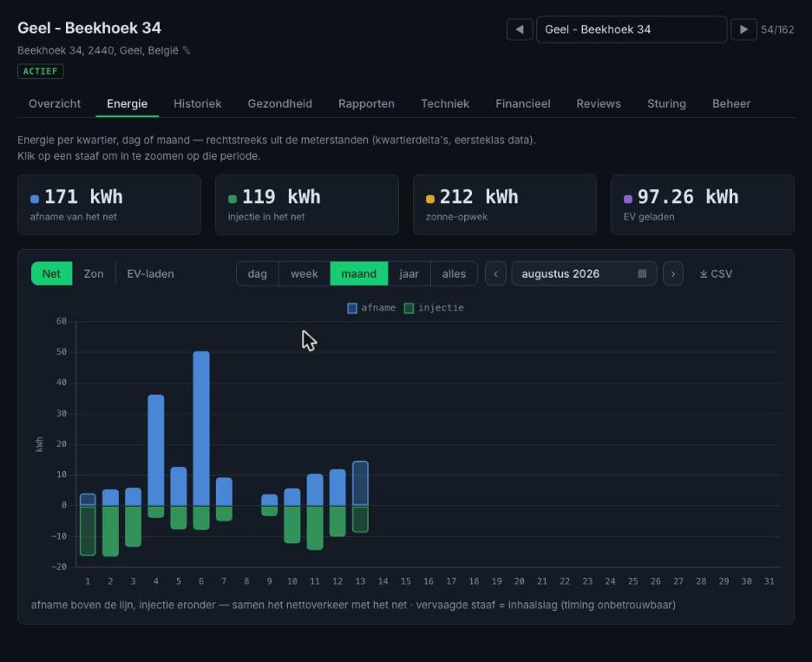The height and width of the screenshot is (662, 812).
Task: Open the calendar picker icon for augustus 2026
Action: (642, 273)
